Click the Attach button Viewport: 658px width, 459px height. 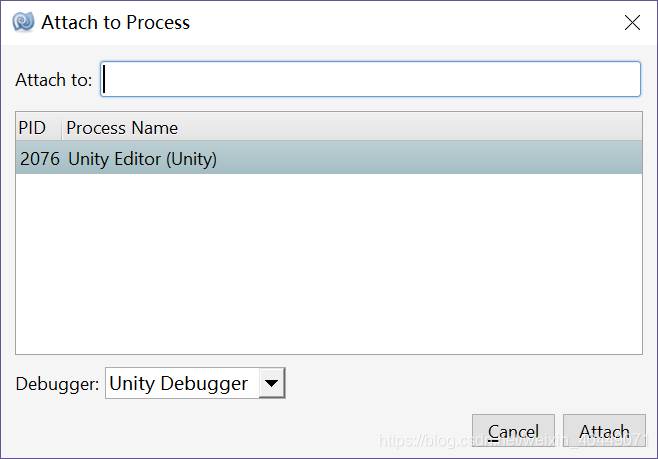tap(604, 431)
